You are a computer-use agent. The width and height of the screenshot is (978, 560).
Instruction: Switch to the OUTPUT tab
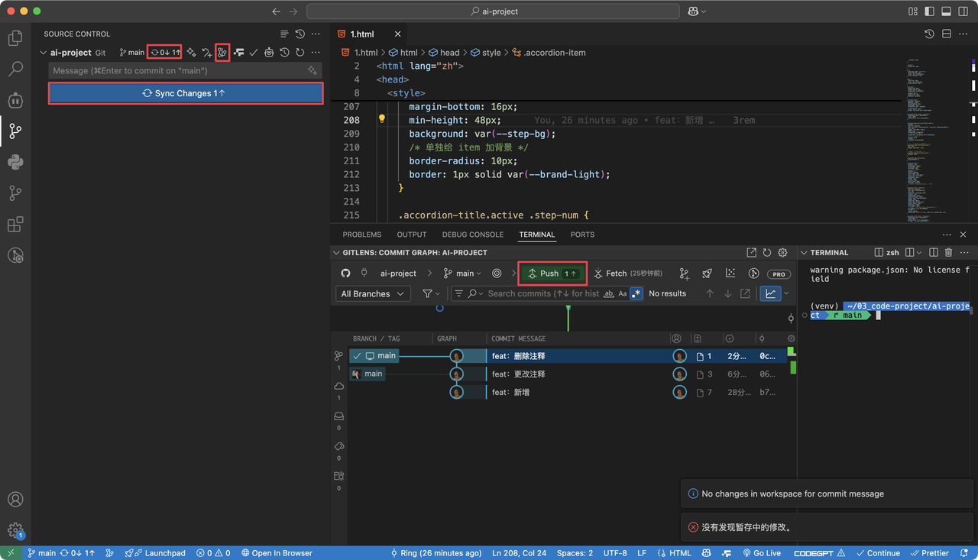pyautogui.click(x=412, y=235)
